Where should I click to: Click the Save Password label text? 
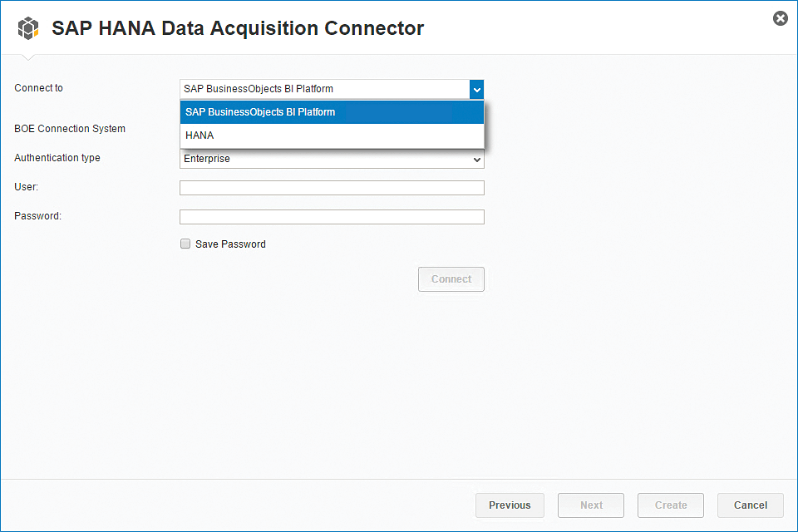click(x=230, y=244)
